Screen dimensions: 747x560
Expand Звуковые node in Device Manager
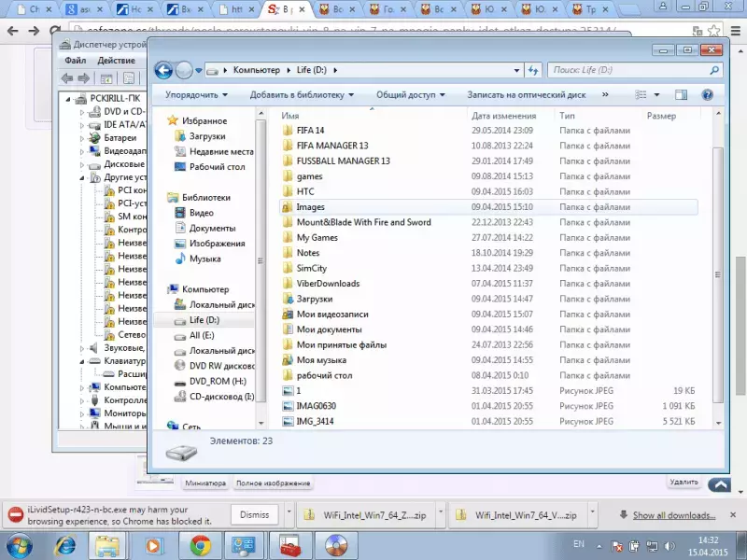(82, 348)
